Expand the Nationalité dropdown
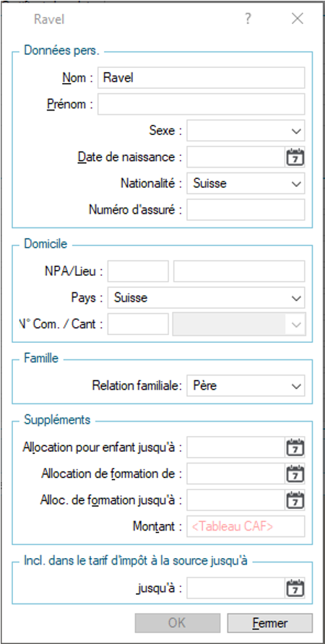This screenshot has height=644, width=325. pyautogui.click(x=246, y=183)
